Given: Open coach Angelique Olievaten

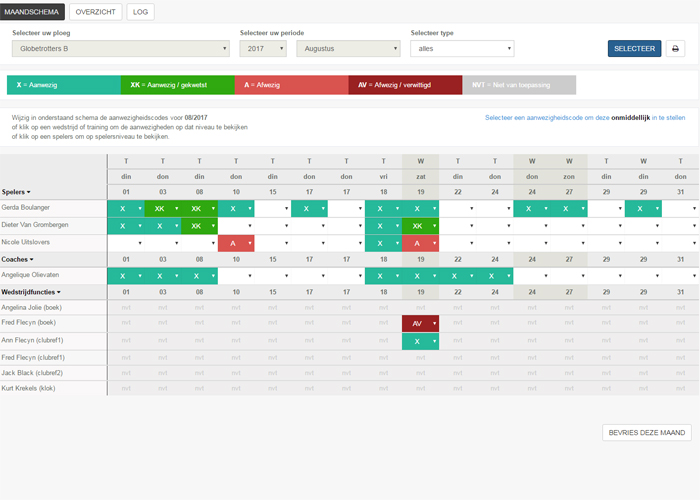Looking at the screenshot, I should click(30, 275).
